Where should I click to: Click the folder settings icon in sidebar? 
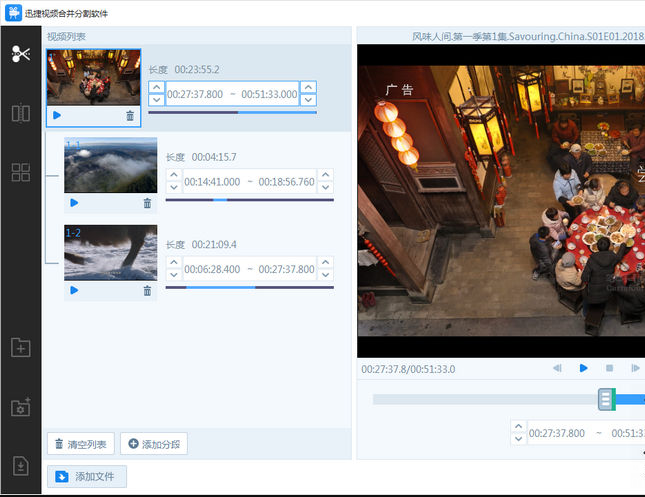coord(21,407)
